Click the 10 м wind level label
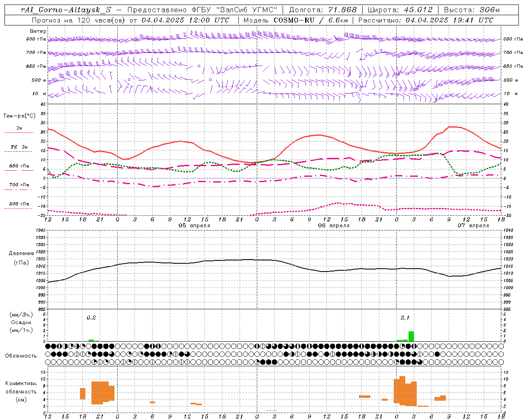525x420 pixels. [39, 94]
